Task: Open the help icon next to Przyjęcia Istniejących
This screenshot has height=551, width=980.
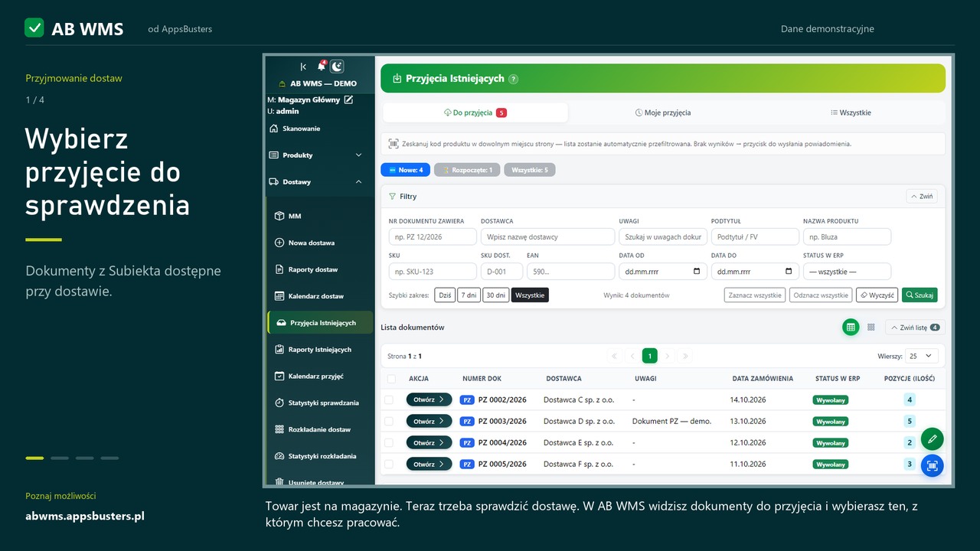Action: (x=513, y=79)
